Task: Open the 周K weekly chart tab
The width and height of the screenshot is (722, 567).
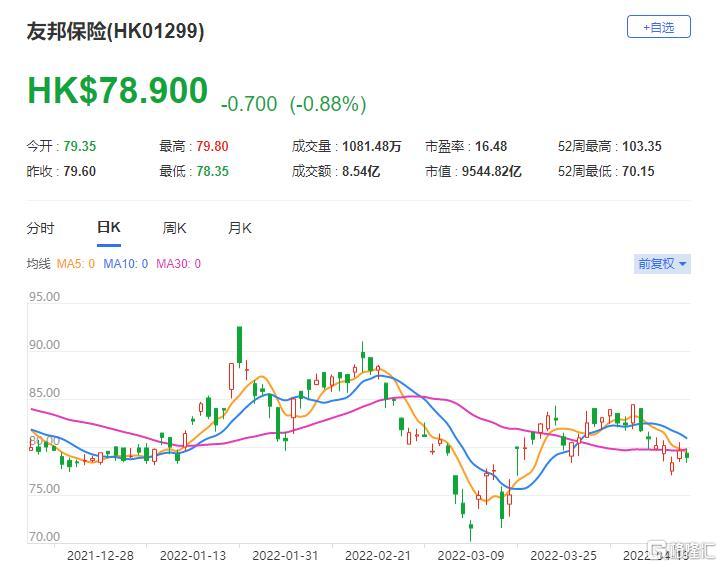Action: (175, 228)
